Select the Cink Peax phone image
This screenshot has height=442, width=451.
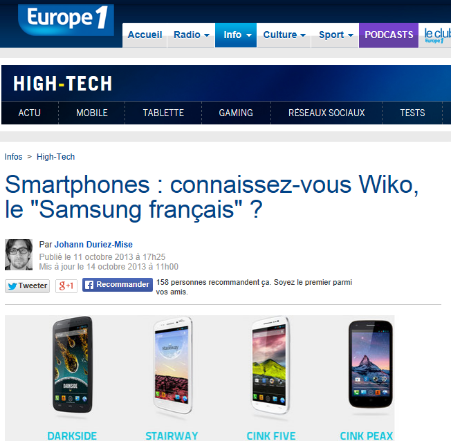370,364
